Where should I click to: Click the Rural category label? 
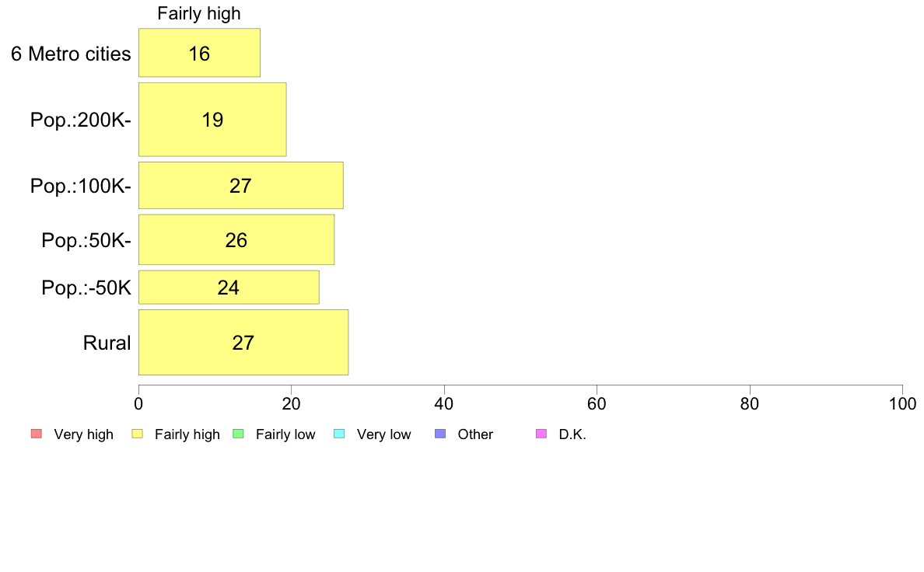(x=107, y=343)
